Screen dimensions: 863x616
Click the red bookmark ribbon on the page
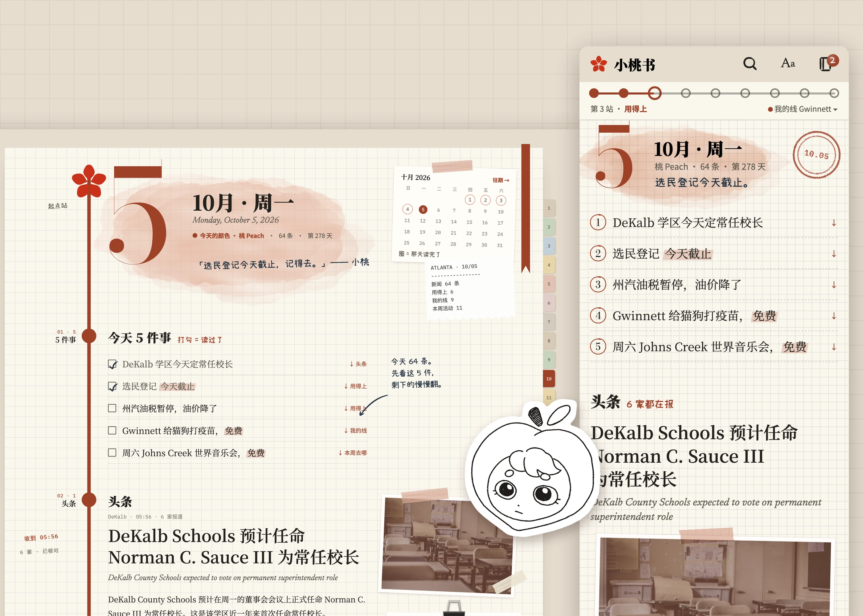pos(526,208)
